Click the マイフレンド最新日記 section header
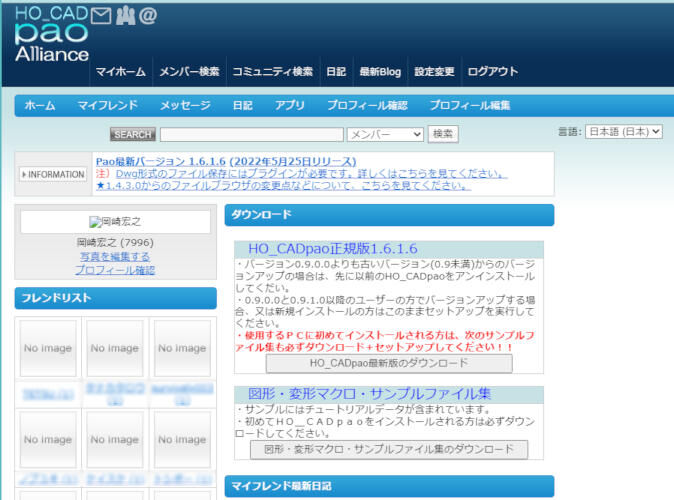This screenshot has width=674, height=500. (x=389, y=486)
